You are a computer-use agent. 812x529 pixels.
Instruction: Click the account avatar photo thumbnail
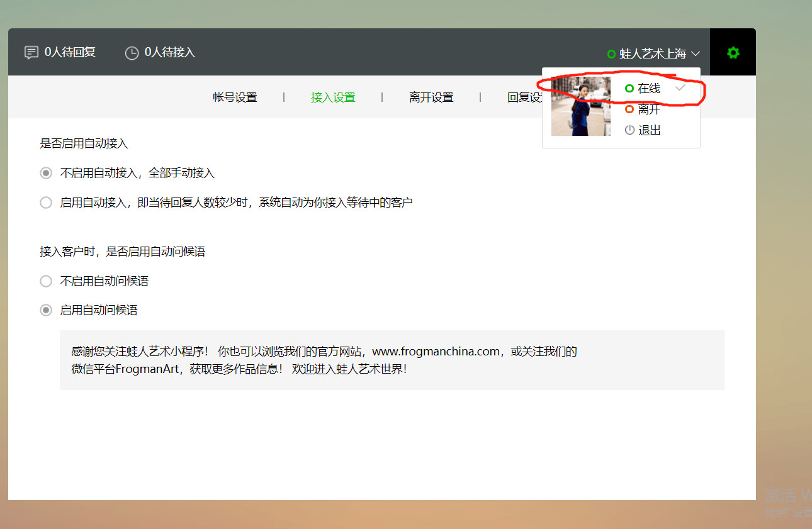point(581,106)
